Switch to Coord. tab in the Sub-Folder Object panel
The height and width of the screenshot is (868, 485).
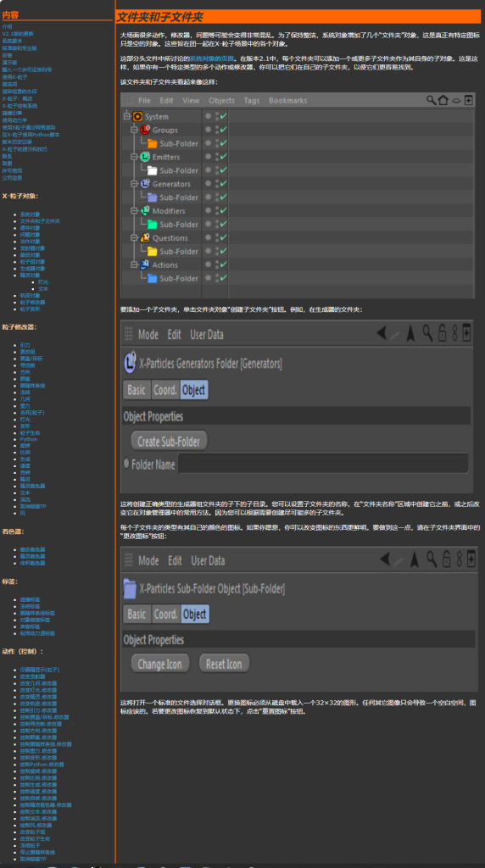click(165, 614)
